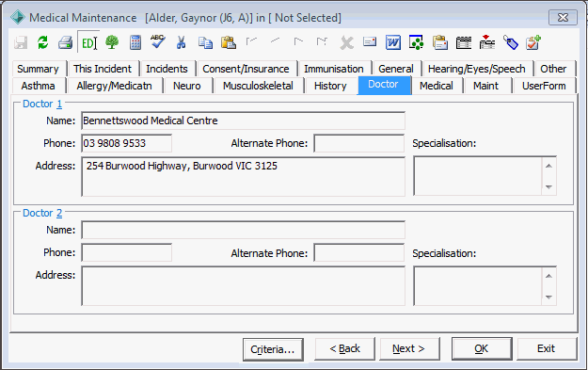Click the Next > button
This screenshot has width=588, height=370.
409,349
